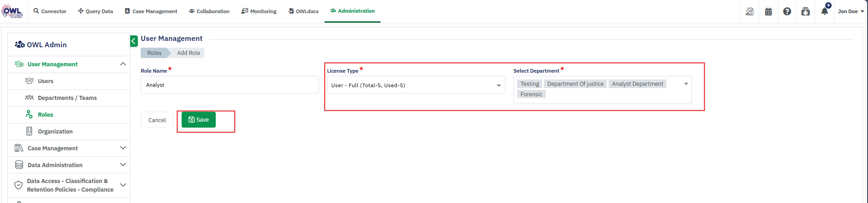
Task: Open the Monitoring menu
Action: click(x=259, y=11)
